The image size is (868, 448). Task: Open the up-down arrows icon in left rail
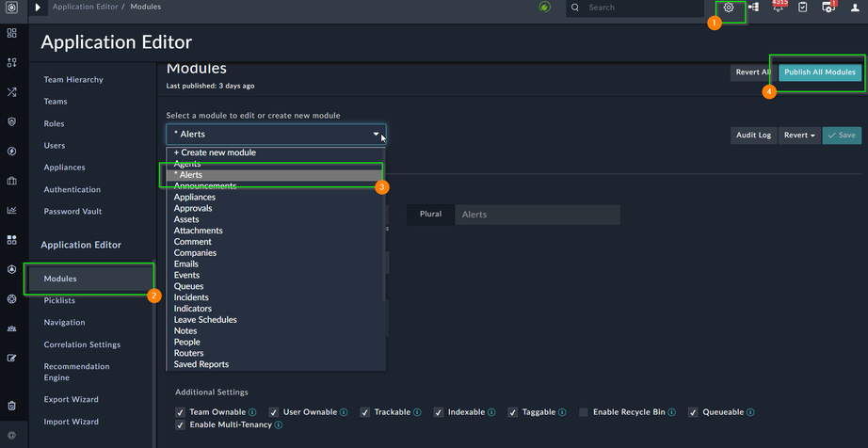11,62
